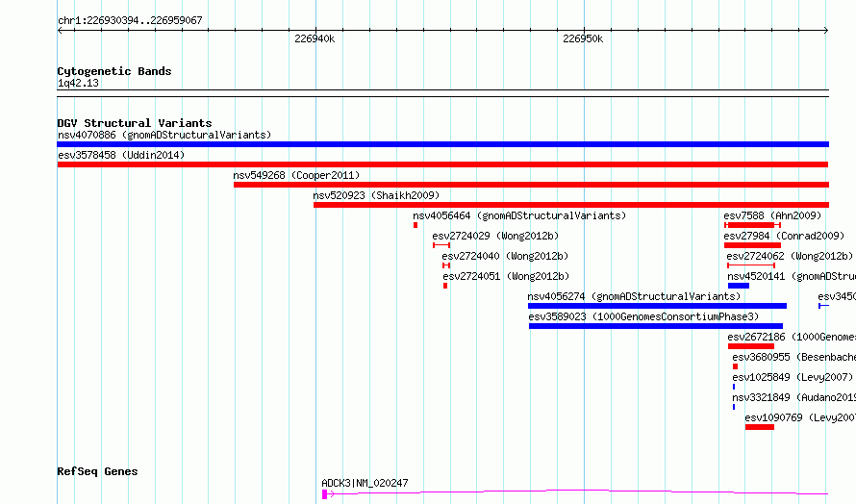Click the red bar under esv27984 (Conrad2009)

point(752,245)
